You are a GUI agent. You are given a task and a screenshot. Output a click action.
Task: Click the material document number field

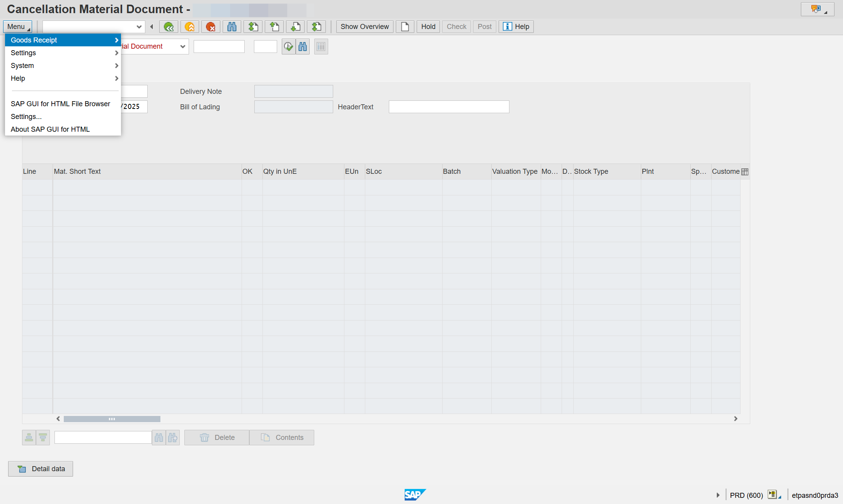219,47
